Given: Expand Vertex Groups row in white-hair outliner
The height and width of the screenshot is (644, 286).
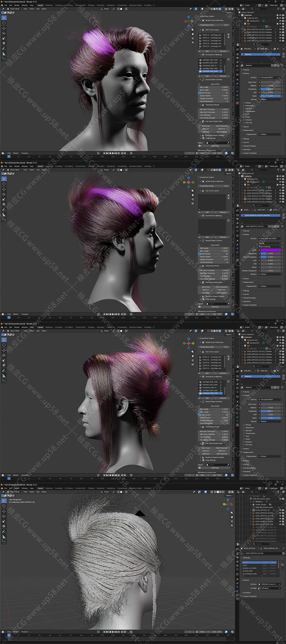Looking at the screenshot, I should point(251,504).
